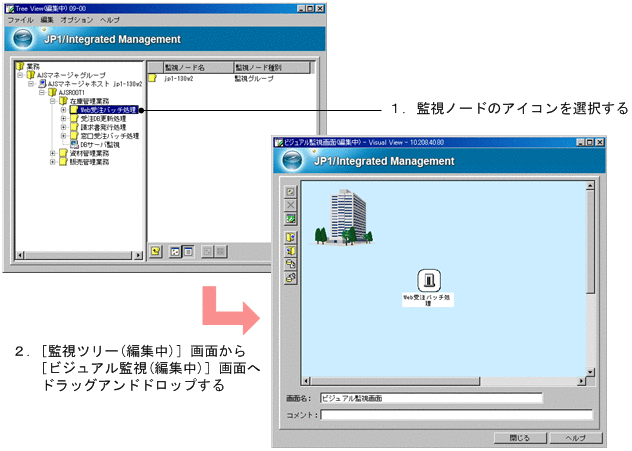Click the Web受注バッチ処理 label in Visual View
Screen dimensions: 632x451
(x=427, y=300)
